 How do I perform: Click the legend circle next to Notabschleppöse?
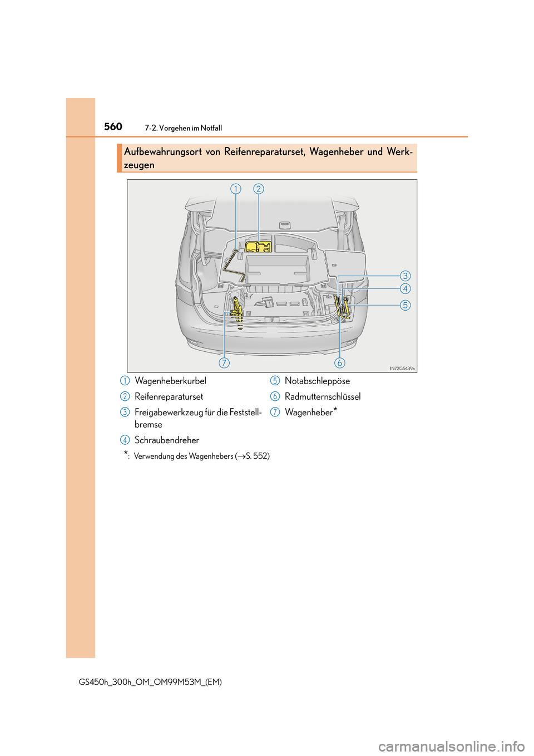click(x=275, y=381)
